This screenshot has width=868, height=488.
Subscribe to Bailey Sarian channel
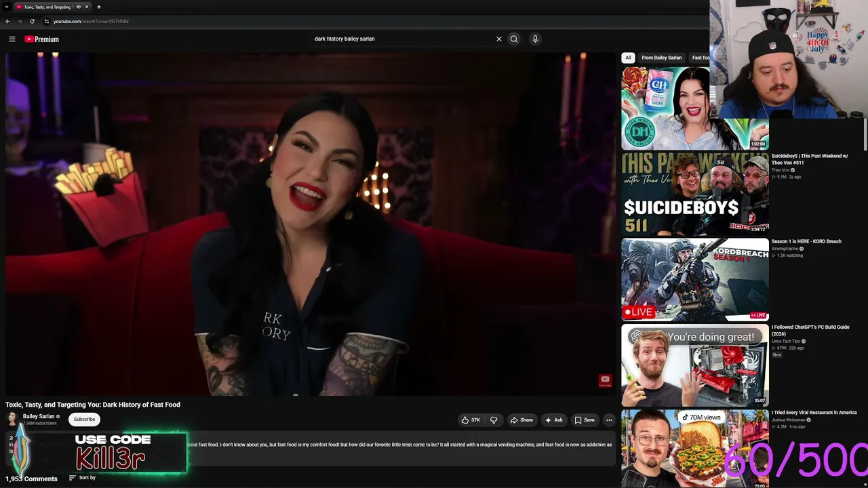(x=85, y=420)
